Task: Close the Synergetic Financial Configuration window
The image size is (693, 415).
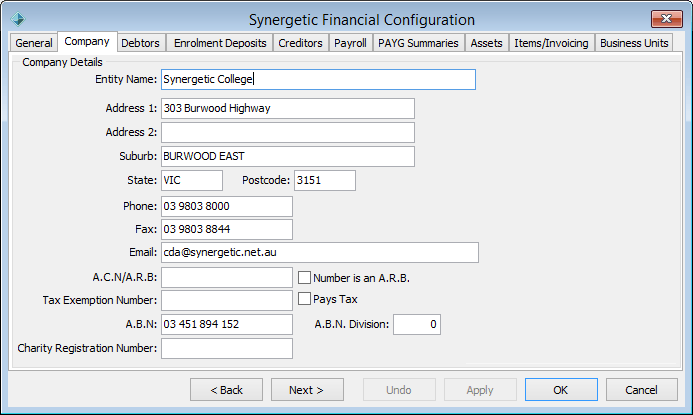Action: click(x=666, y=19)
